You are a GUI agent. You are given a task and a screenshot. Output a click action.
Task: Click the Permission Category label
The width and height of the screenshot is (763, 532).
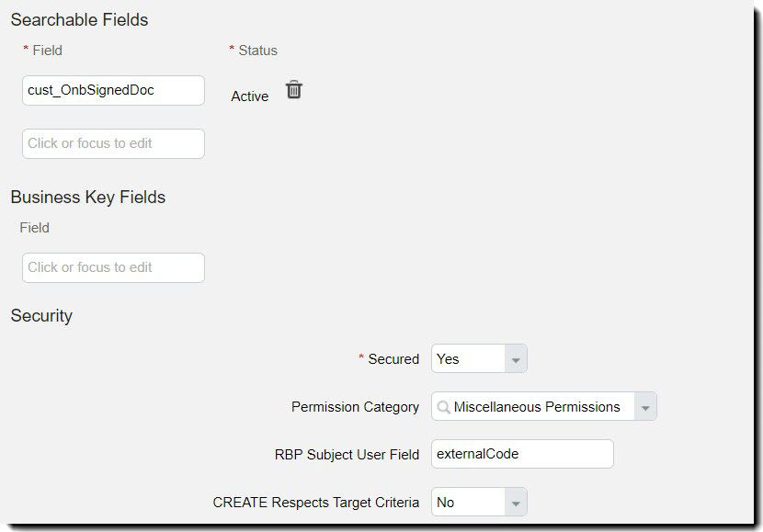[355, 406]
